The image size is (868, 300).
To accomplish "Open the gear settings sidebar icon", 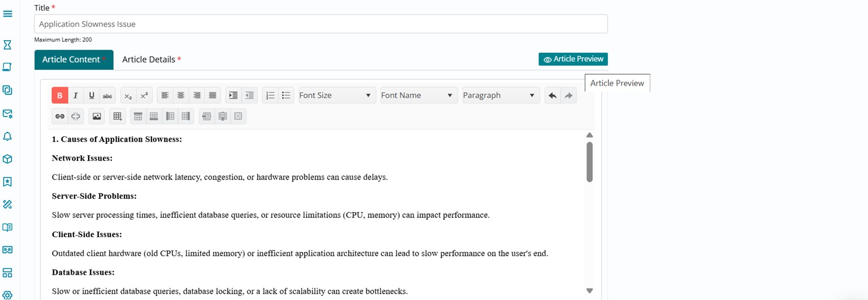I will [x=8, y=295].
